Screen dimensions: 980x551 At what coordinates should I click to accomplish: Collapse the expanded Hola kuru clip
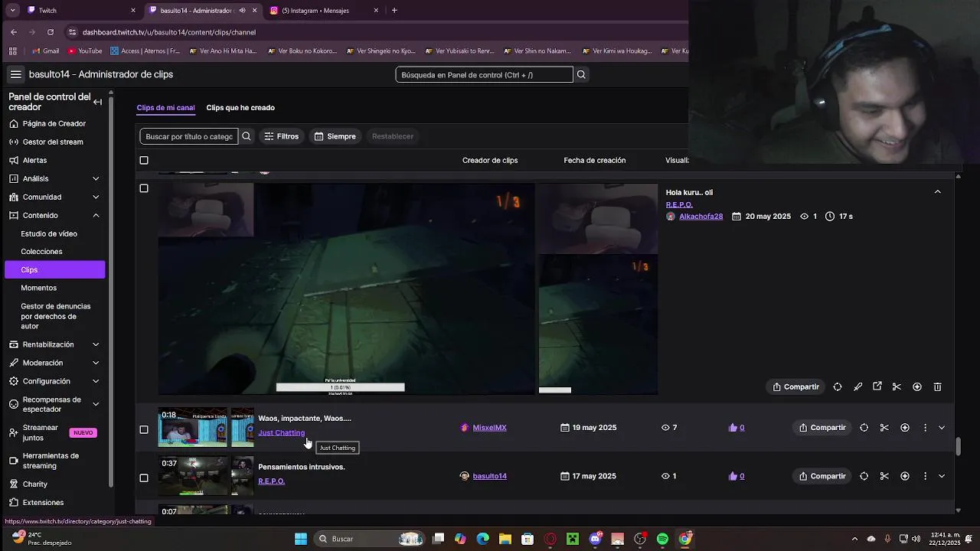pyautogui.click(x=937, y=192)
